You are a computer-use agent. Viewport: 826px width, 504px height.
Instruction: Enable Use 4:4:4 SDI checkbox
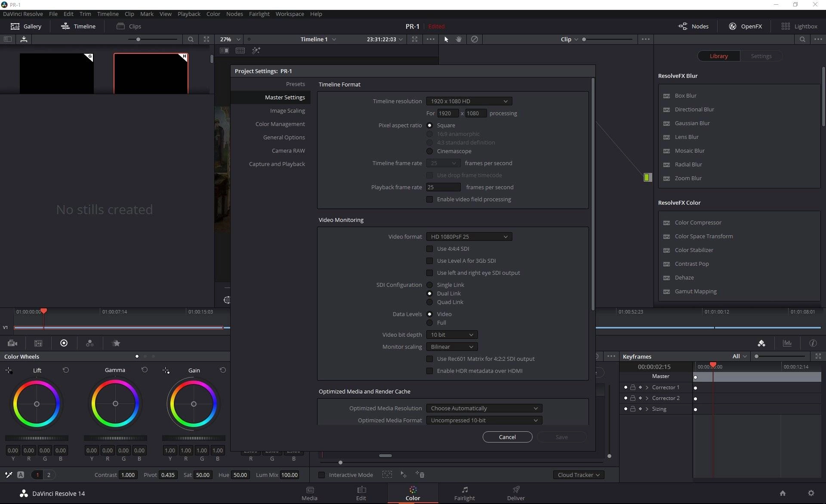[429, 249]
